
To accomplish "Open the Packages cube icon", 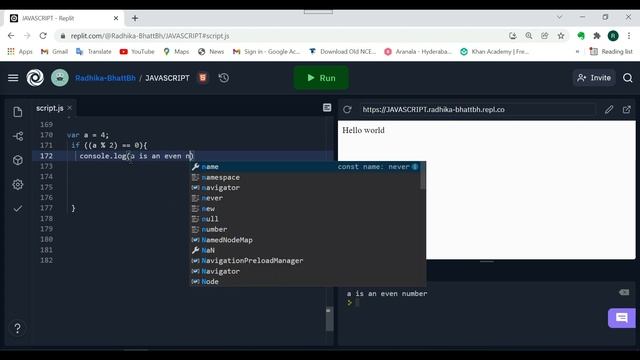I will (18, 160).
